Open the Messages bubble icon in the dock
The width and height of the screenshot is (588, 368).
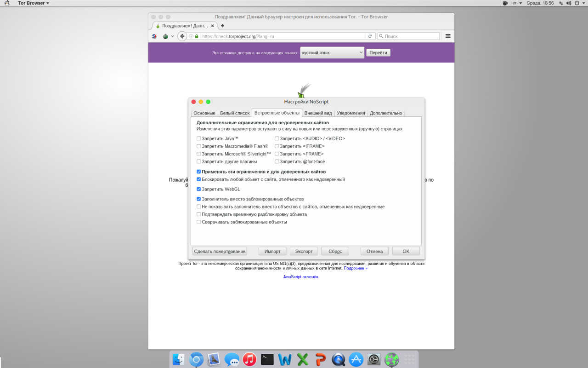coord(232,359)
